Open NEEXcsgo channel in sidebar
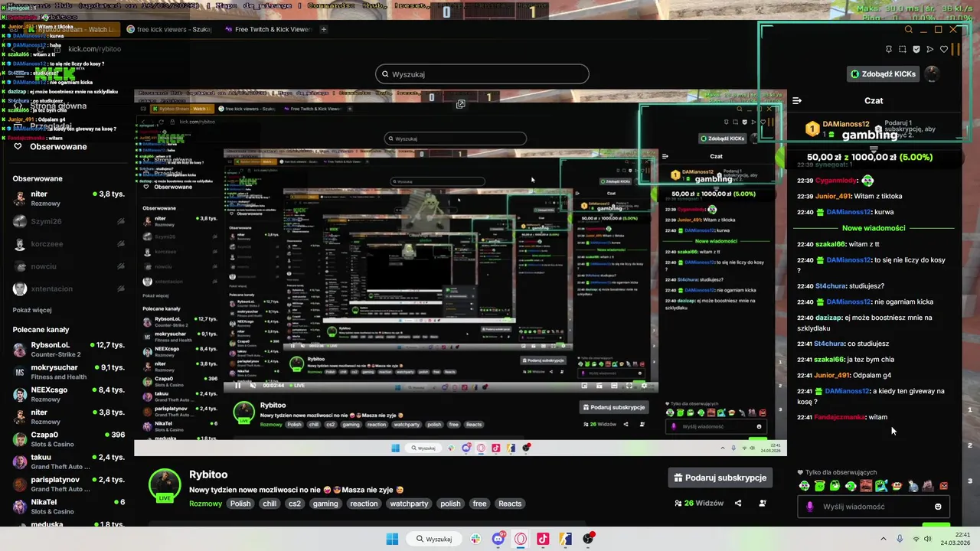980x551 pixels. click(69, 394)
